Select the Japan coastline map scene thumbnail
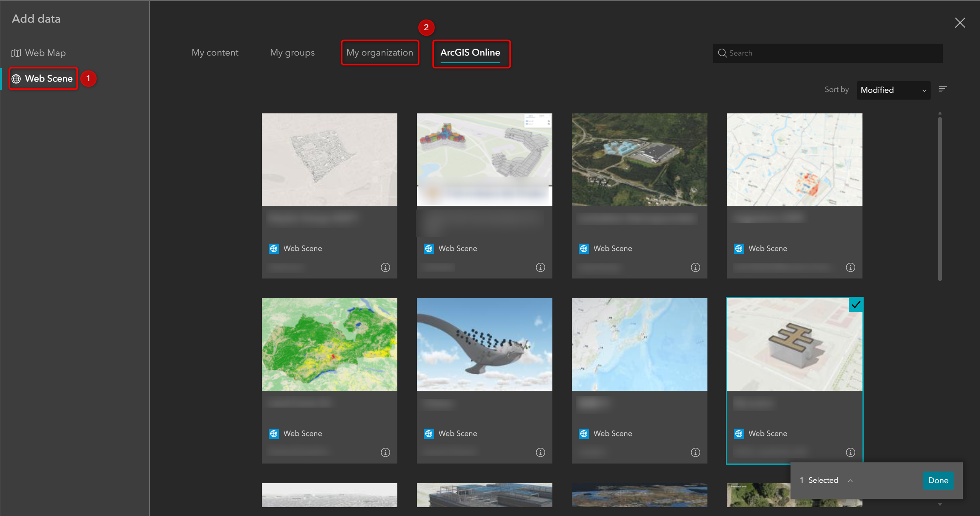Viewport: 980px width, 516px height. tap(639, 344)
